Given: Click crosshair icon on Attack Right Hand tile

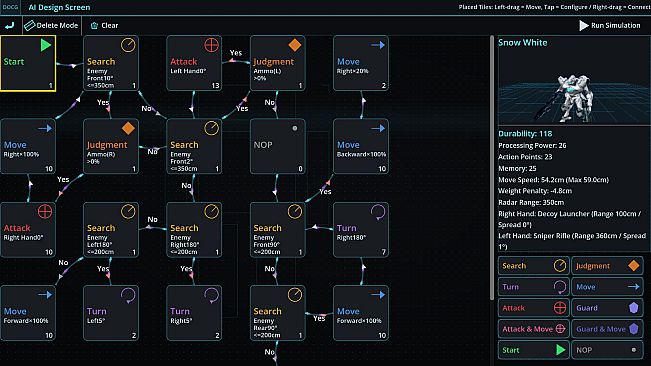Looking at the screenshot, I should pos(45,211).
